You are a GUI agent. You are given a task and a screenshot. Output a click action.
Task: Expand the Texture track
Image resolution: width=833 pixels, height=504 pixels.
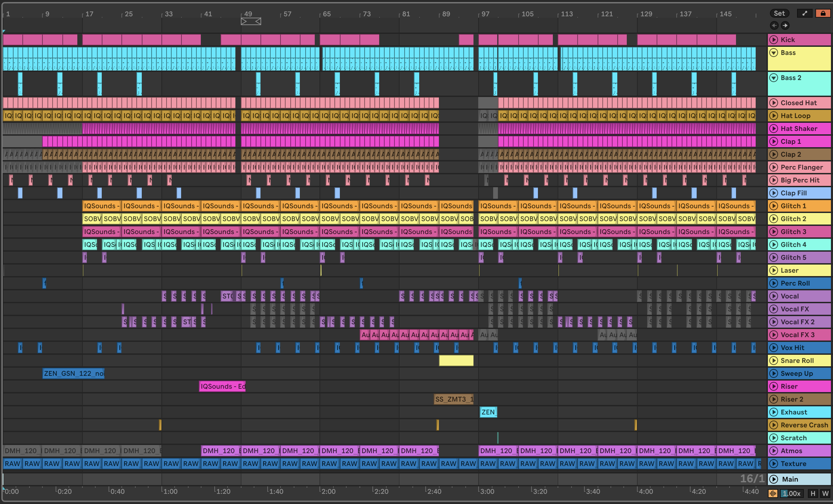click(774, 464)
